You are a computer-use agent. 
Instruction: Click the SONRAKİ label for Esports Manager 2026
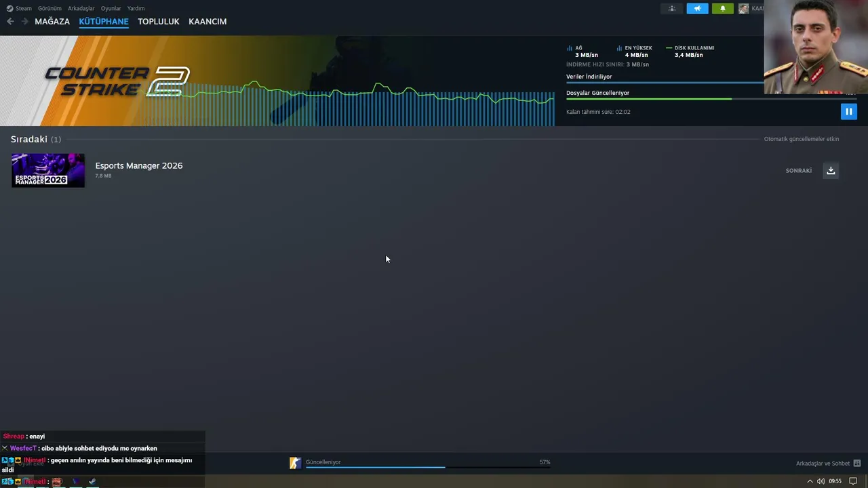798,171
